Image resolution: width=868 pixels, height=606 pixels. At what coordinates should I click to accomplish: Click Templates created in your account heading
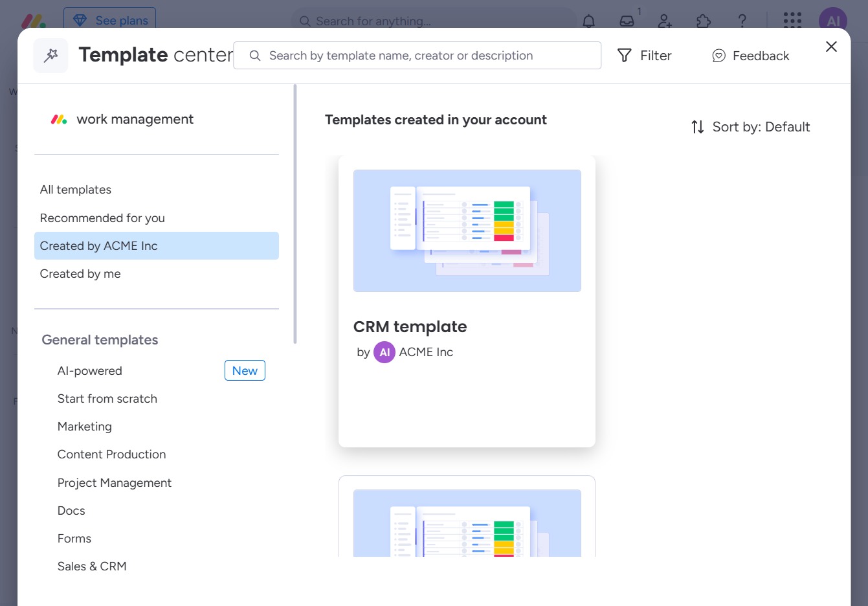[x=436, y=120]
